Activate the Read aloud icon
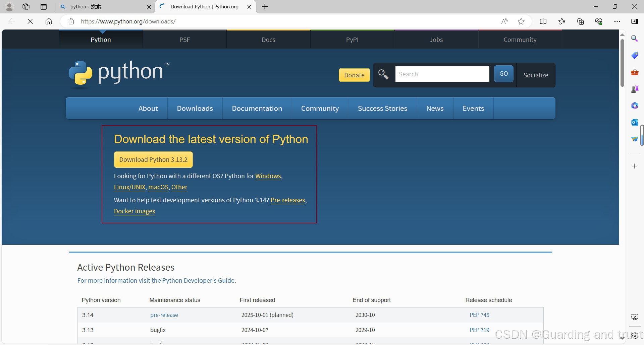Image resolution: width=644 pixels, height=345 pixels. (504, 21)
